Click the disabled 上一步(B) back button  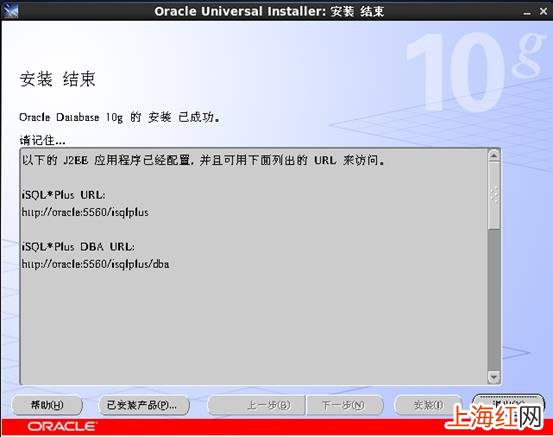tap(256, 405)
